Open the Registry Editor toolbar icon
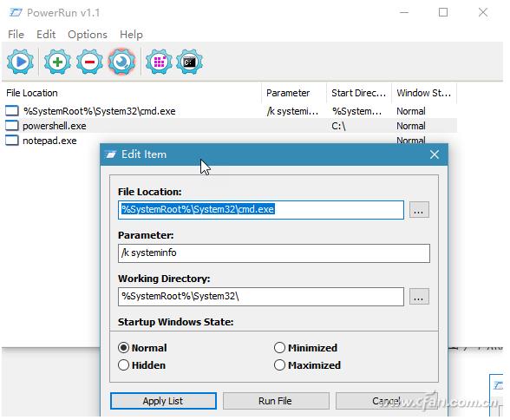The height and width of the screenshot is (420, 510). [159, 62]
